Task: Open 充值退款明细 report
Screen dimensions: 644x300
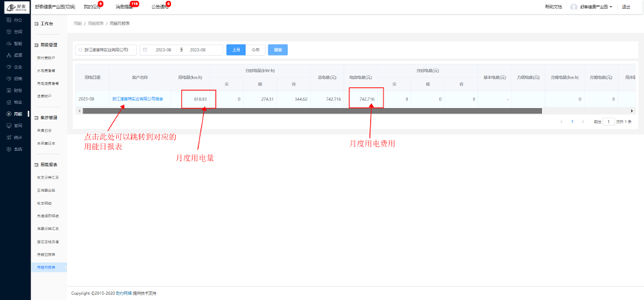Action: [48, 216]
